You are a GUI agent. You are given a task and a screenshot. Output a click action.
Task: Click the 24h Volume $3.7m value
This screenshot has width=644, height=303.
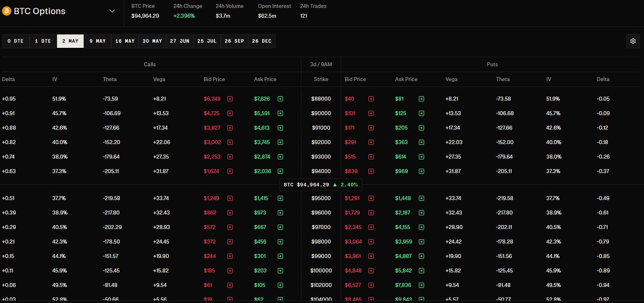click(223, 16)
